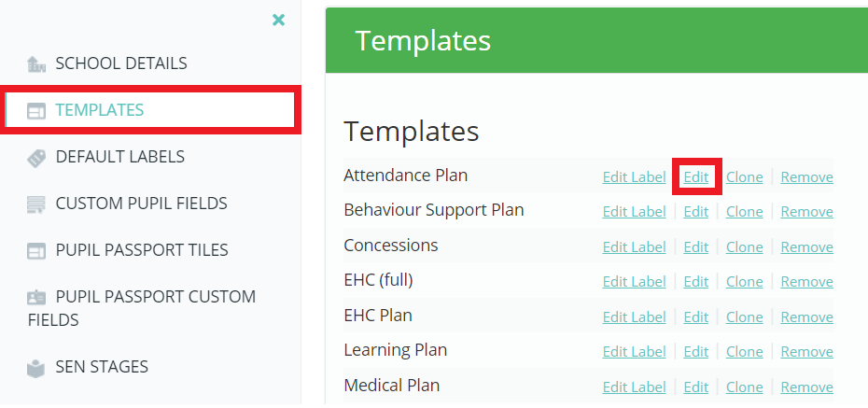Click the Templates sidebar layout icon

coord(36,111)
